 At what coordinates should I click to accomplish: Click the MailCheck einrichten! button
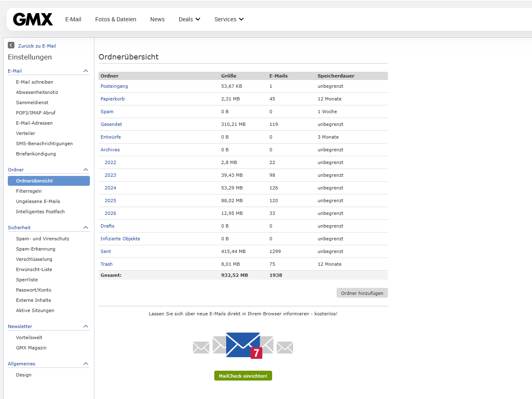tap(243, 376)
